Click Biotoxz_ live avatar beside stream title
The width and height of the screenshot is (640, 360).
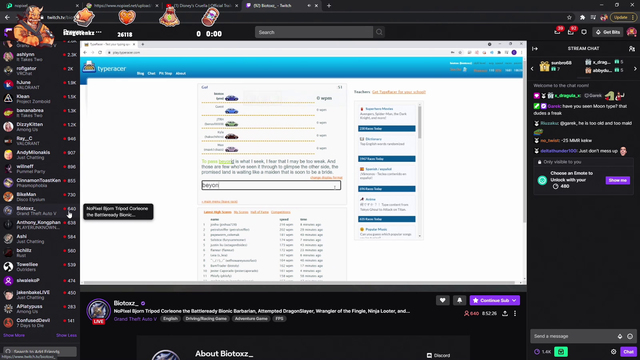[x=98, y=311]
